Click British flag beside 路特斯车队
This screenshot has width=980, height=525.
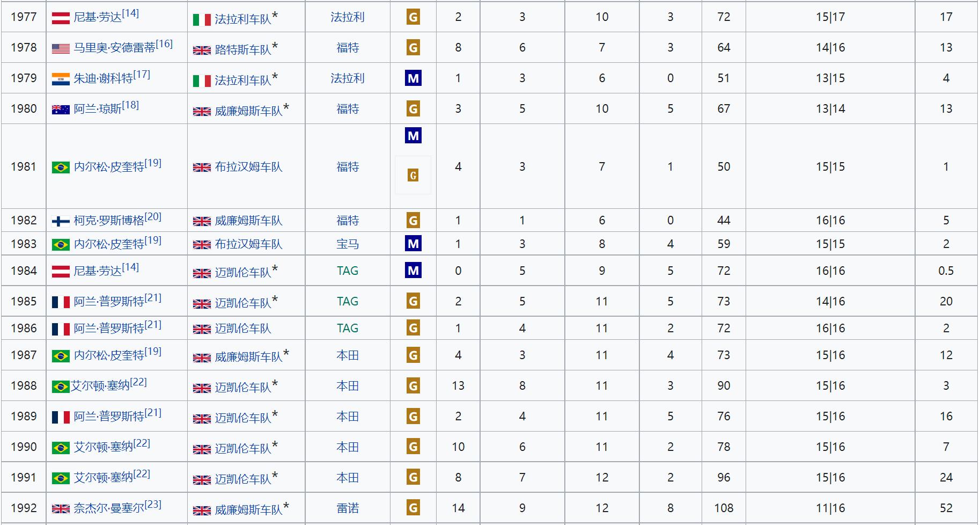202,51
